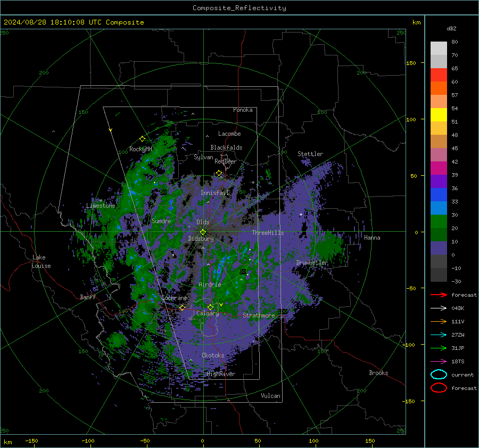This screenshot has width=479, height=448.
Task: Click the RockyMH label on map
Action: [141, 149]
